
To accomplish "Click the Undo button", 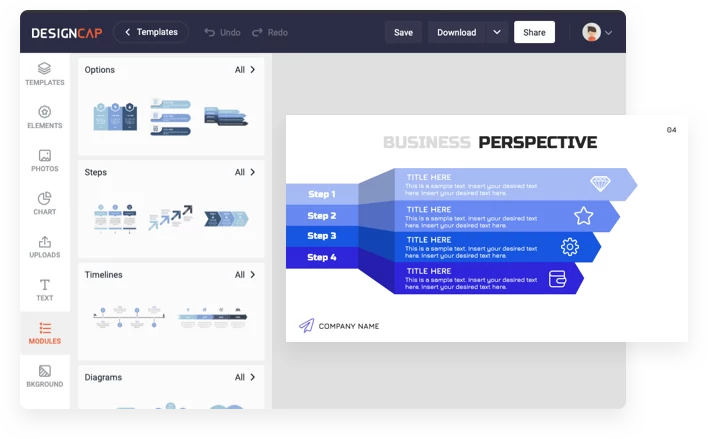I will 222,32.
